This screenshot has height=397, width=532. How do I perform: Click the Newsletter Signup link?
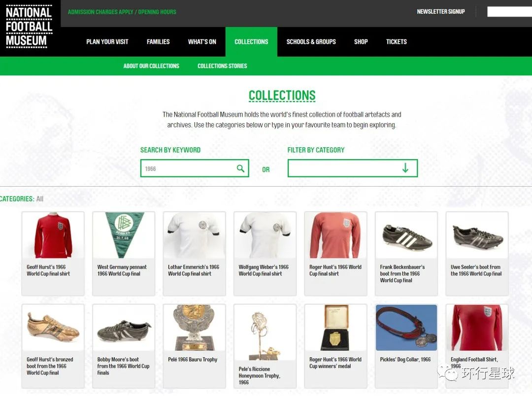point(441,11)
